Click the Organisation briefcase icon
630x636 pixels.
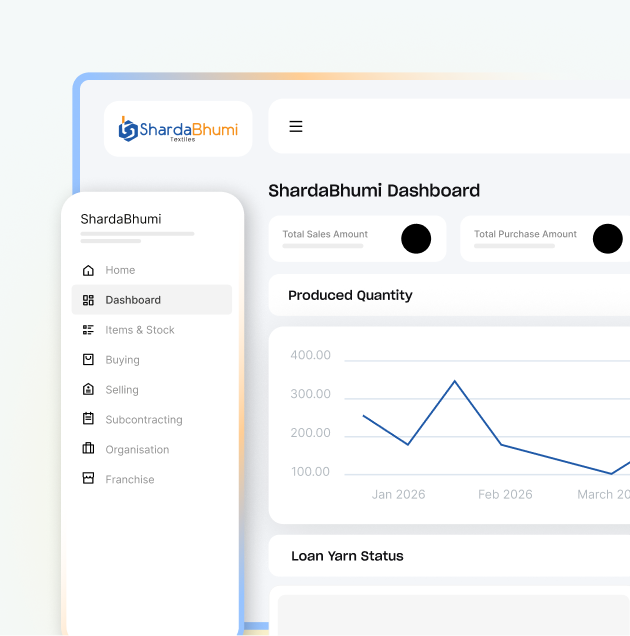88,448
